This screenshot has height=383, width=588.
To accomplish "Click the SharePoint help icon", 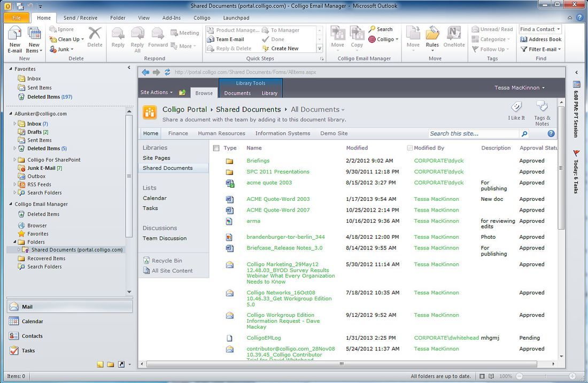I will click(551, 134).
